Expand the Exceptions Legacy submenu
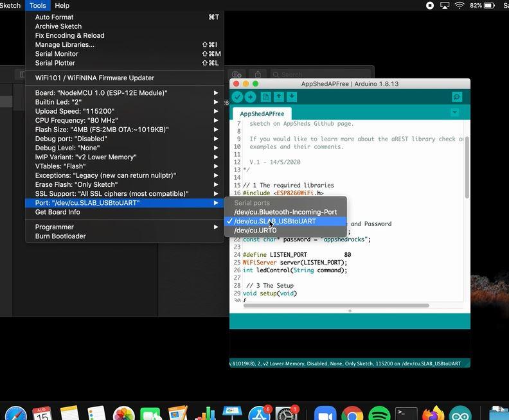Viewport: 509px width, 420px height. (x=124, y=175)
